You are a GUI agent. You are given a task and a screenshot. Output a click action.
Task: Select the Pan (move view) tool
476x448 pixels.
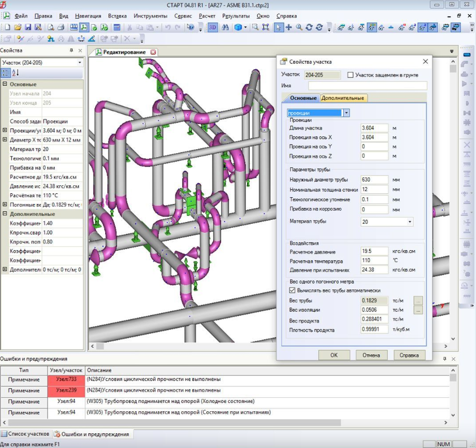[288, 27]
